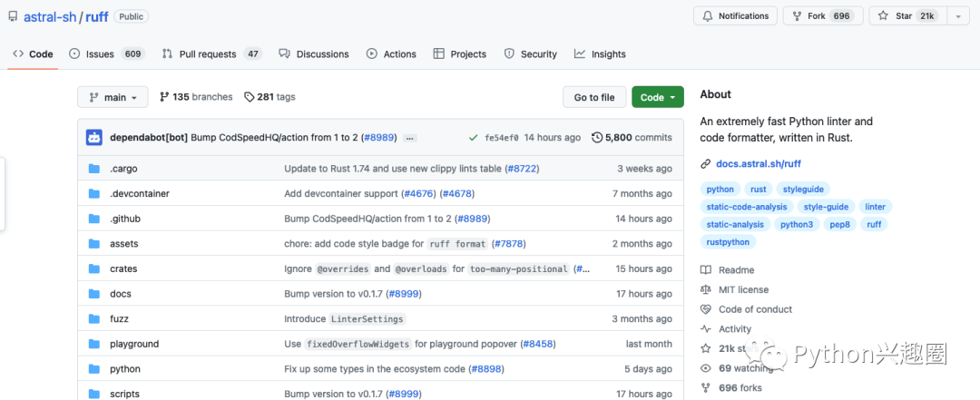Open the main branch dropdown

pos(113,97)
